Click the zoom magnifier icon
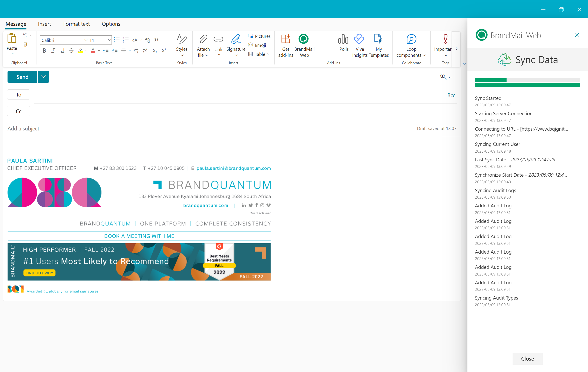This screenshot has width=588, height=372. (x=443, y=77)
